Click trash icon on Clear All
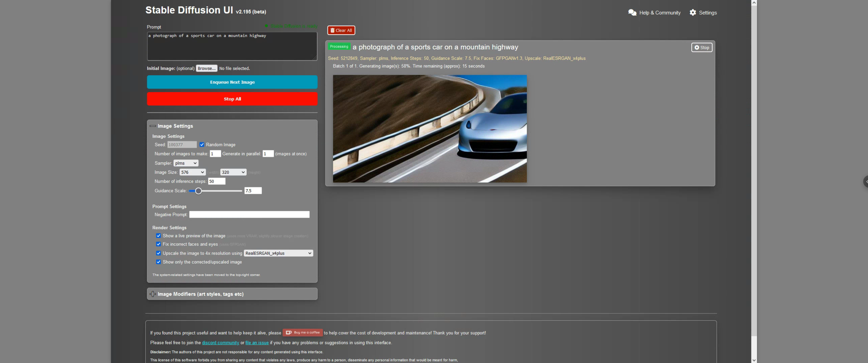This screenshot has width=868, height=363. (x=332, y=30)
